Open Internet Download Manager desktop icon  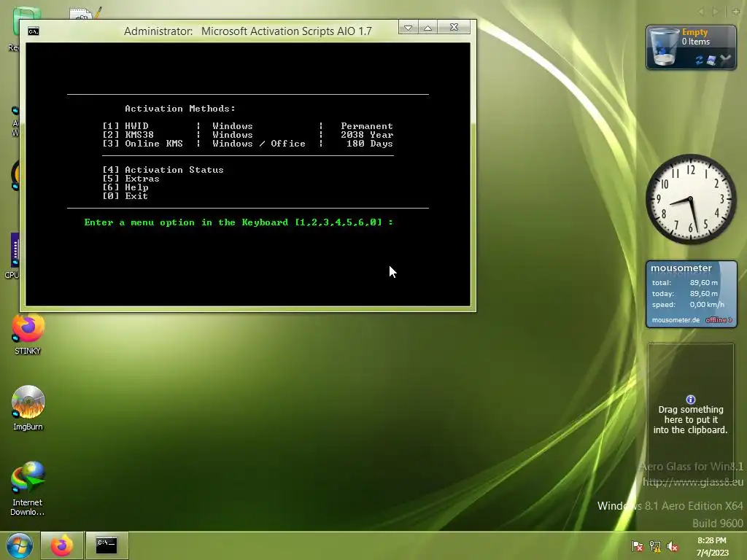[x=28, y=488]
